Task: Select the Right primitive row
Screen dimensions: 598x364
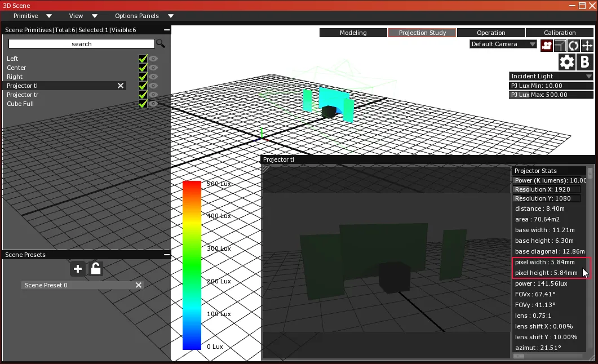Action: (x=64, y=77)
